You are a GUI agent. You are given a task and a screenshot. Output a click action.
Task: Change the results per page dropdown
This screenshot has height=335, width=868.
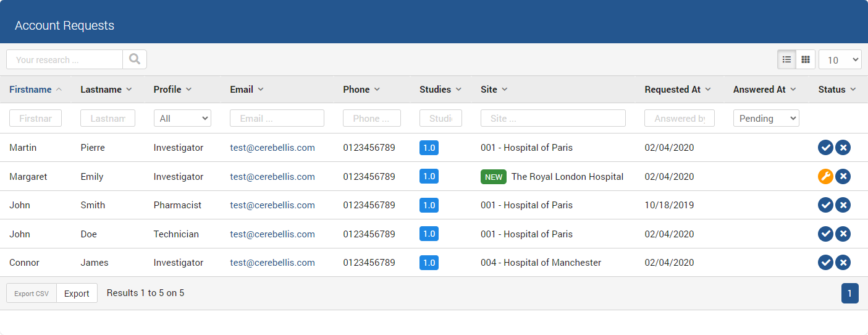pyautogui.click(x=840, y=60)
